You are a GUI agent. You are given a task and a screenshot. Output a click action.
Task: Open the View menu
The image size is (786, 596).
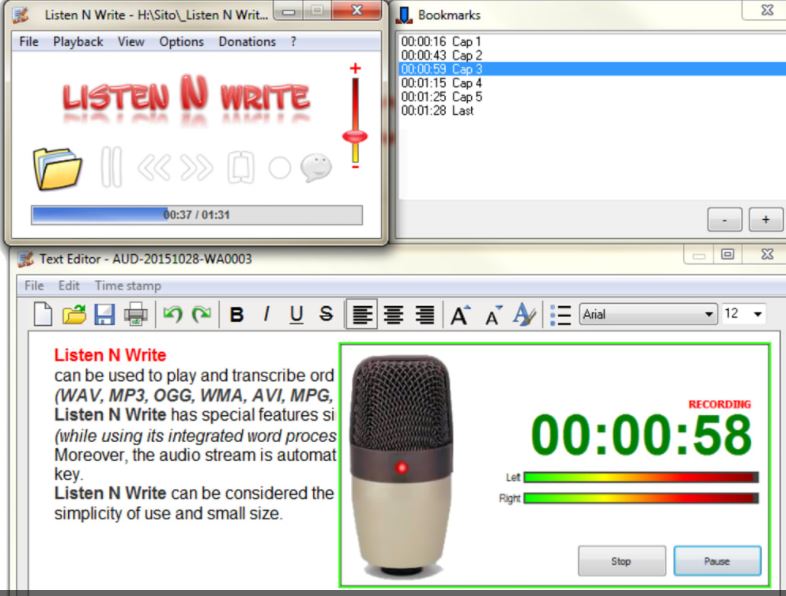click(x=131, y=42)
